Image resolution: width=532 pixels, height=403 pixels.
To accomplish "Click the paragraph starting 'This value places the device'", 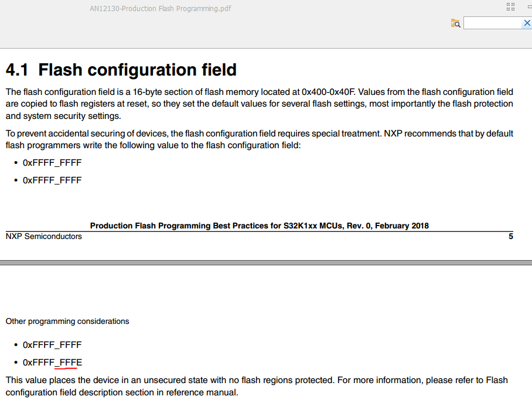I will click(x=257, y=386).
